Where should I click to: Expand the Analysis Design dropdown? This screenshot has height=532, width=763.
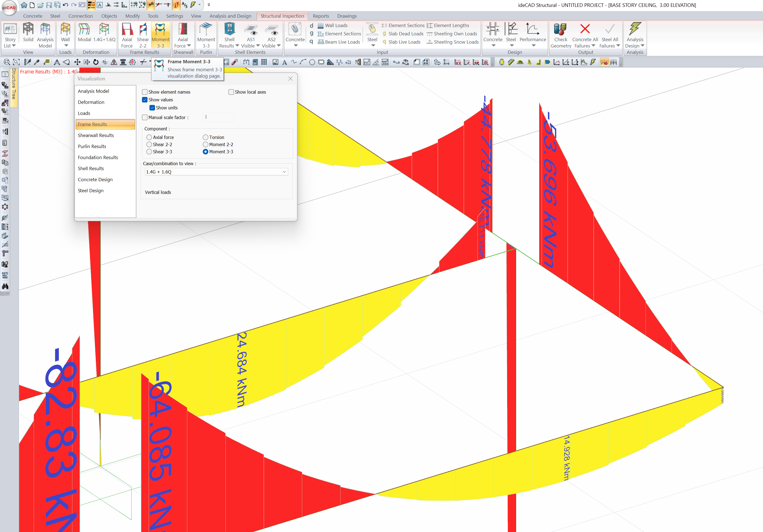pyautogui.click(x=642, y=46)
